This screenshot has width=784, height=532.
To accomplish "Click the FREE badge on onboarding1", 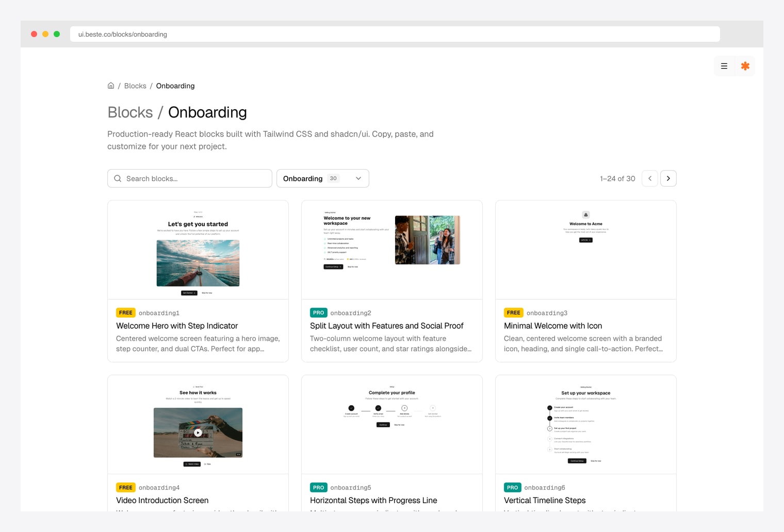I will point(126,313).
